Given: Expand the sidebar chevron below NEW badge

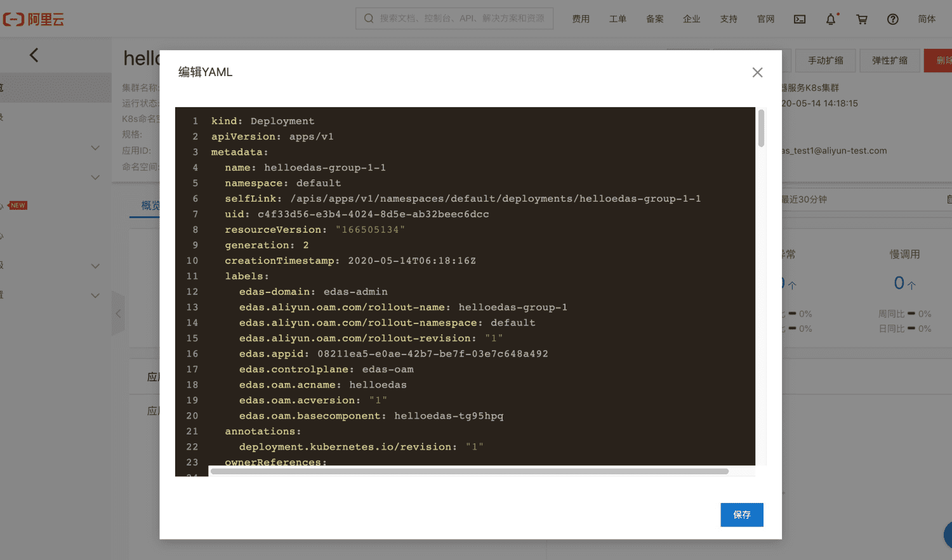Looking at the screenshot, I should (x=95, y=266).
